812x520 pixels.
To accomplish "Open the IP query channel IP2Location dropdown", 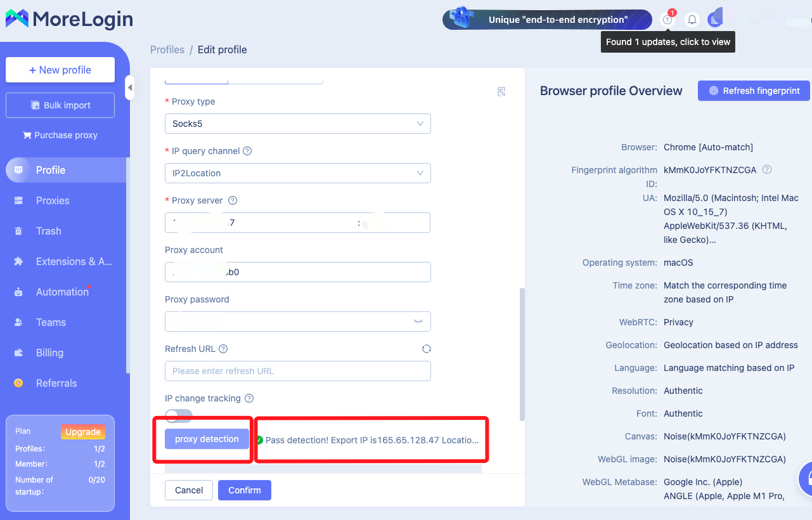I will click(298, 173).
